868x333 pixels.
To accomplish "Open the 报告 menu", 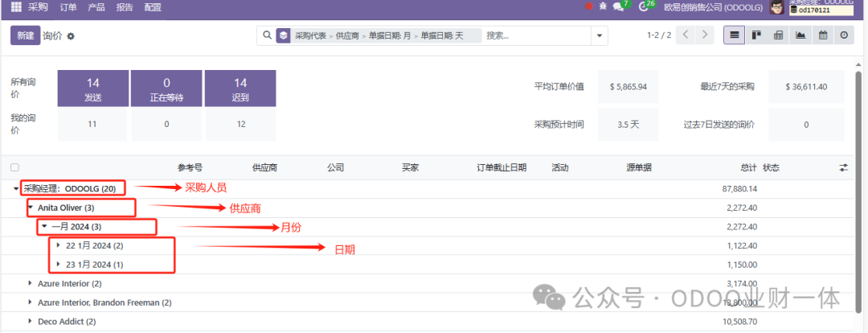I will point(125,7).
